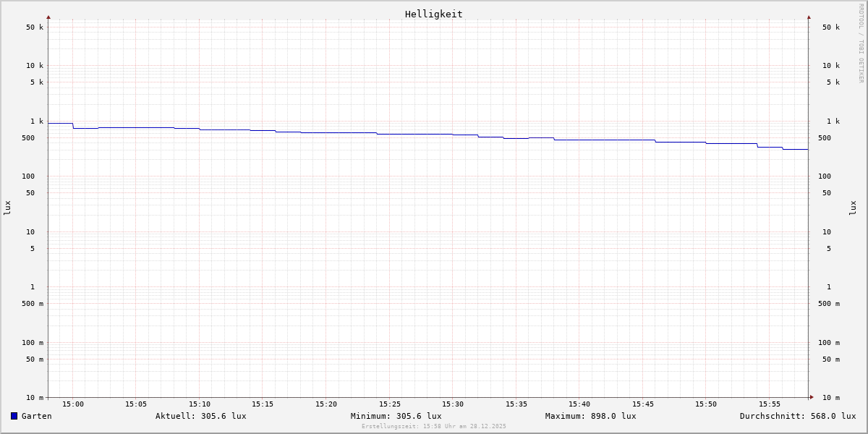This screenshot has width=868, height=434.
Task: Click the 15:15 time axis label
Action: click(263, 404)
